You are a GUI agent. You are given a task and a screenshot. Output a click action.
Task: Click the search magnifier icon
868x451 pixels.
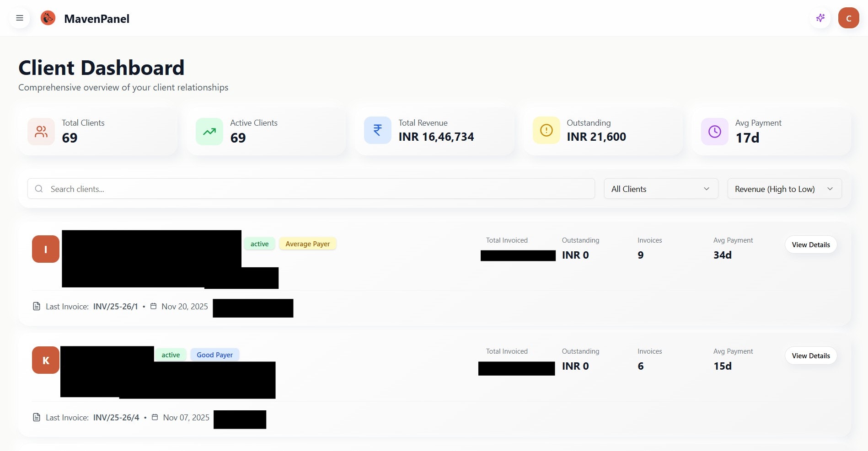[39, 189]
